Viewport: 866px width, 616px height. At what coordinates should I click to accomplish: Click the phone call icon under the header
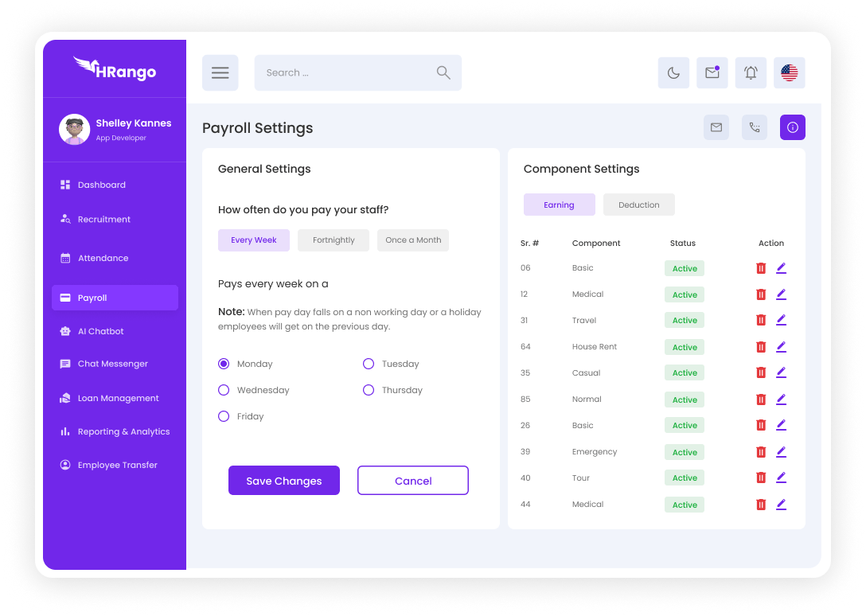[754, 127]
